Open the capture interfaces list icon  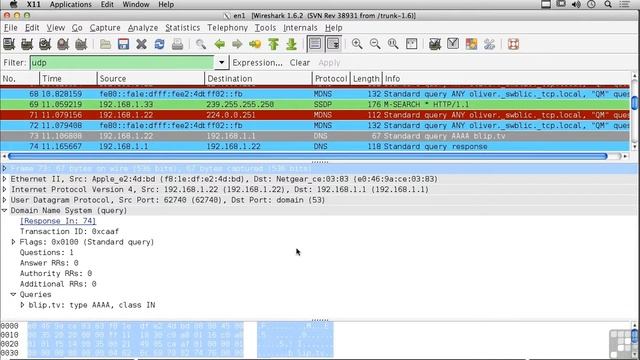click(x=9, y=44)
